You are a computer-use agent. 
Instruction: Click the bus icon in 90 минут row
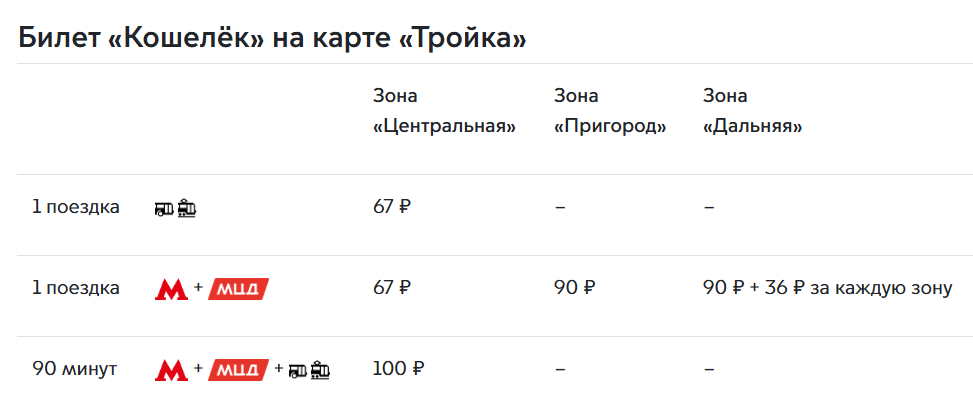tap(298, 371)
